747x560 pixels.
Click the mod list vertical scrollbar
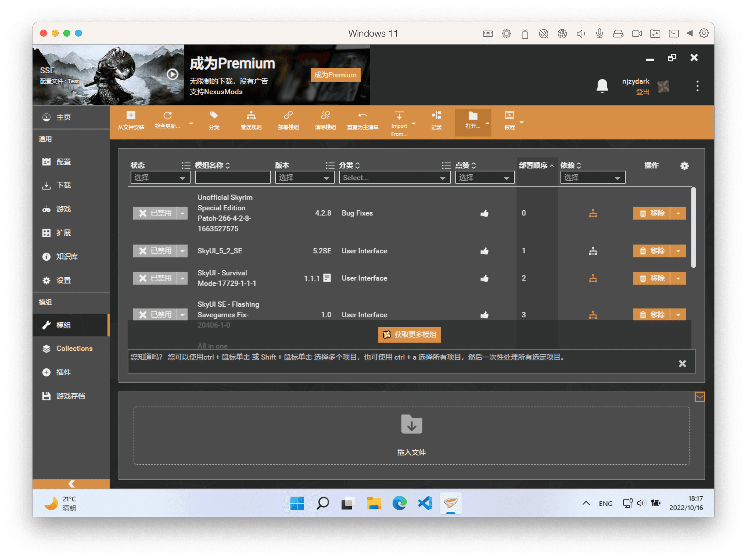pyautogui.click(x=693, y=228)
